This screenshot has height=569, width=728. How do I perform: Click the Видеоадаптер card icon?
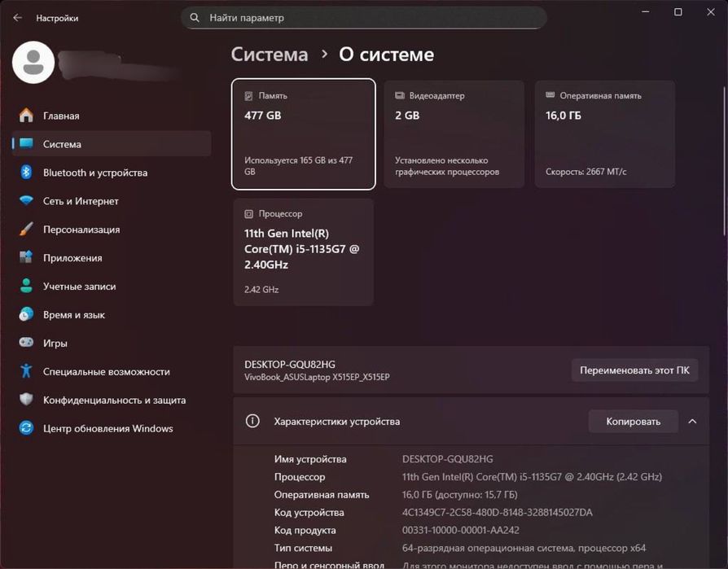coord(399,95)
